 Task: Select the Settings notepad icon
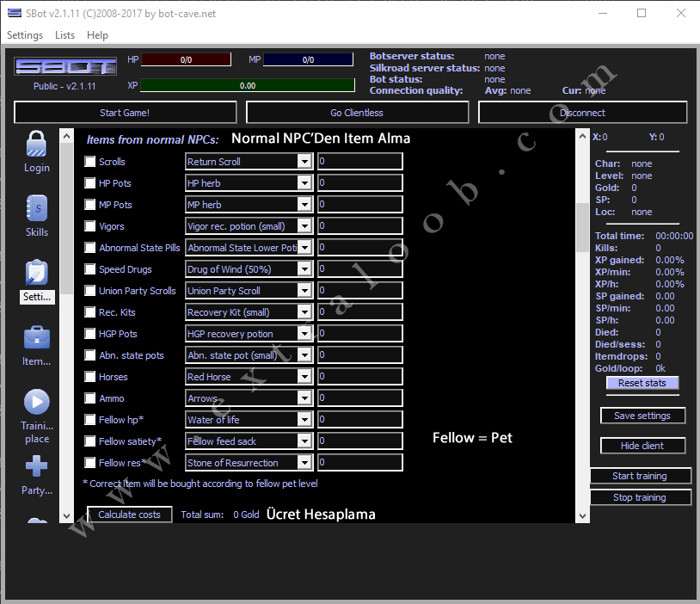[36, 273]
